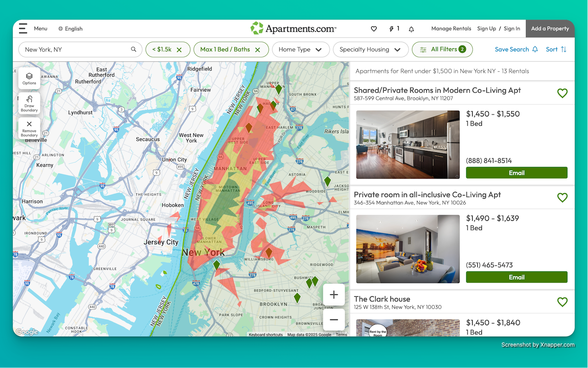Click the green map pin near Woodside
The image size is (588, 368).
(327, 181)
